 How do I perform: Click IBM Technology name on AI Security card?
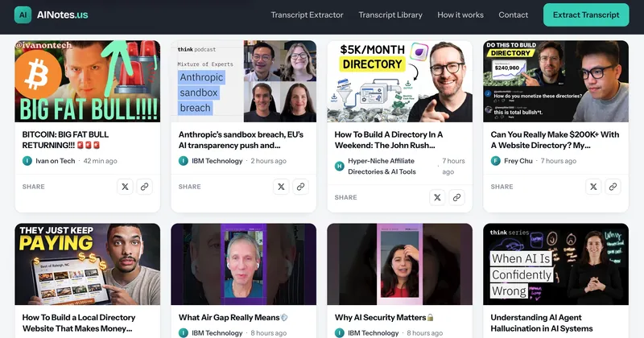click(373, 332)
